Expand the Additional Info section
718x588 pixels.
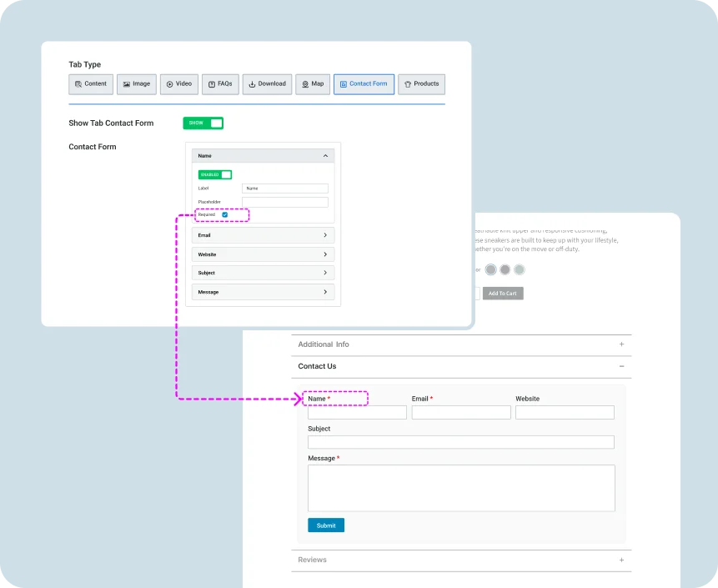(621, 344)
